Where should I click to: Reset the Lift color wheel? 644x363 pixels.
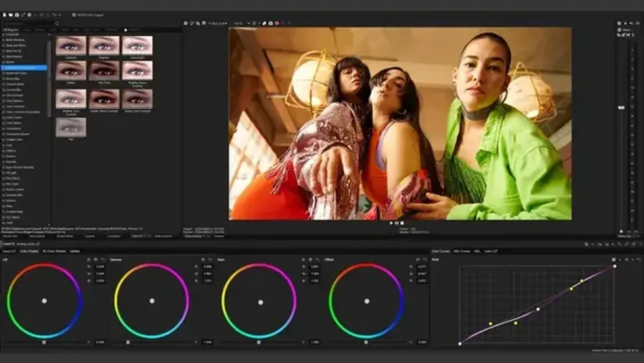click(x=103, y=260)
